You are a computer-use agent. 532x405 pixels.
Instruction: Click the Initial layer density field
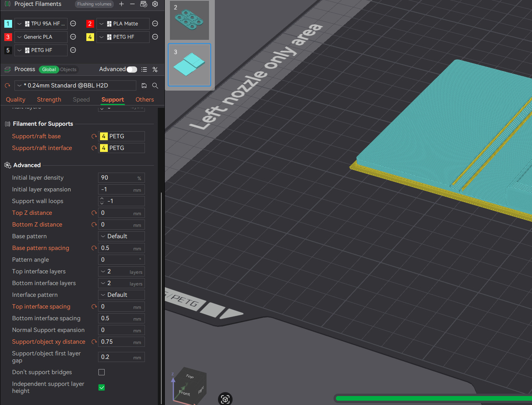(121, 178)
